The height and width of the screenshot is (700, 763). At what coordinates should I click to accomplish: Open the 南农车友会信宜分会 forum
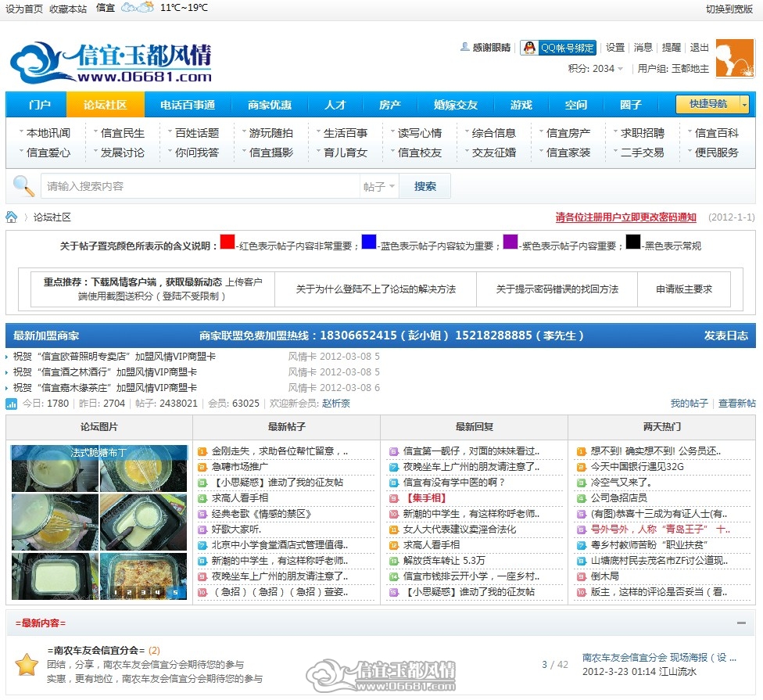tap(96, 651)
